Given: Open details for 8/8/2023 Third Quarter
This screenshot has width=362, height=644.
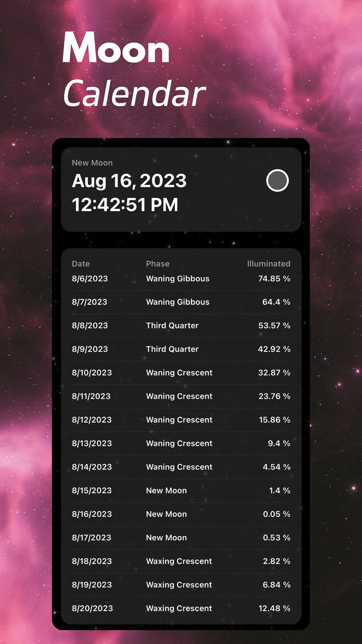Looking at the screenshot, I should pos(181,325).
